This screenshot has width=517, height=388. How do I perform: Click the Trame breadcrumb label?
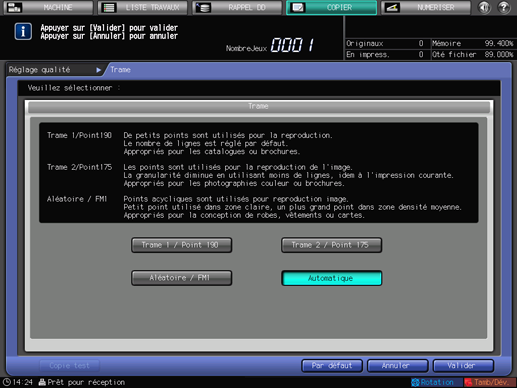point(120,70)
